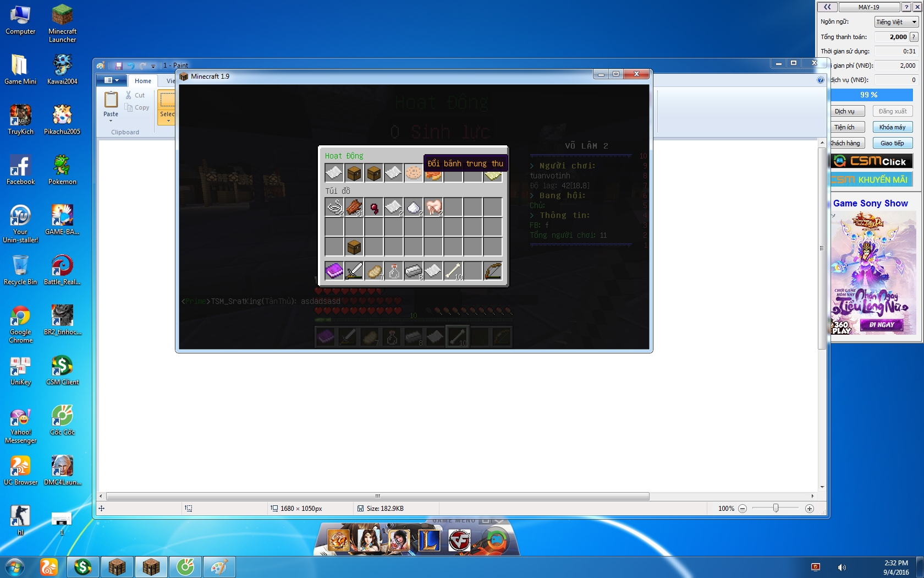
Task: Select the sword in the inventory window
Action: coord(354,271)
